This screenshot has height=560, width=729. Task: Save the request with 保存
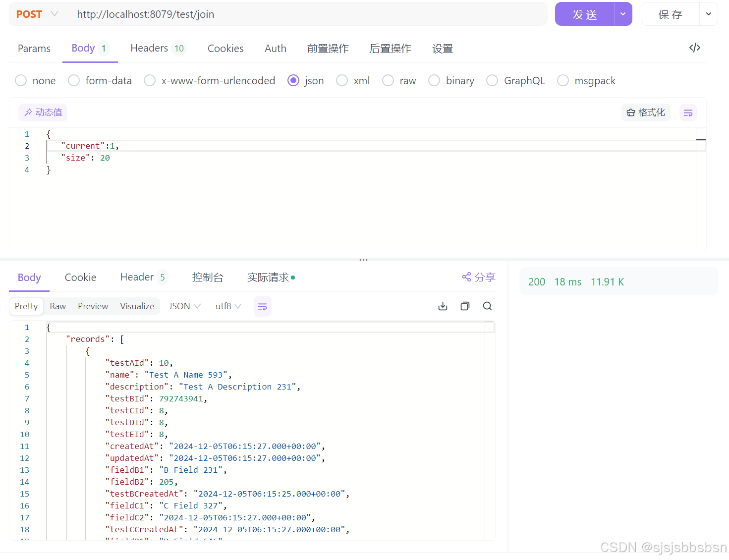[x=670, y=14]
